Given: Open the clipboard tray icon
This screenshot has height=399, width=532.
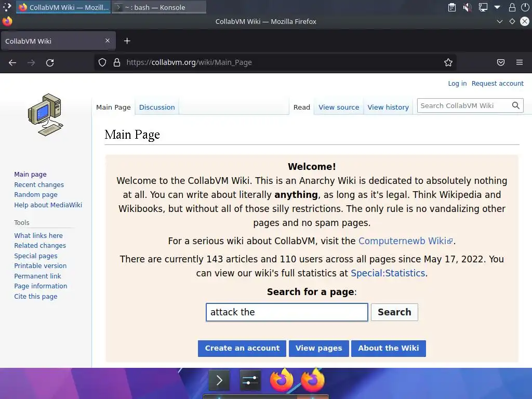Looking at the screenshot, I should [451, 7].
